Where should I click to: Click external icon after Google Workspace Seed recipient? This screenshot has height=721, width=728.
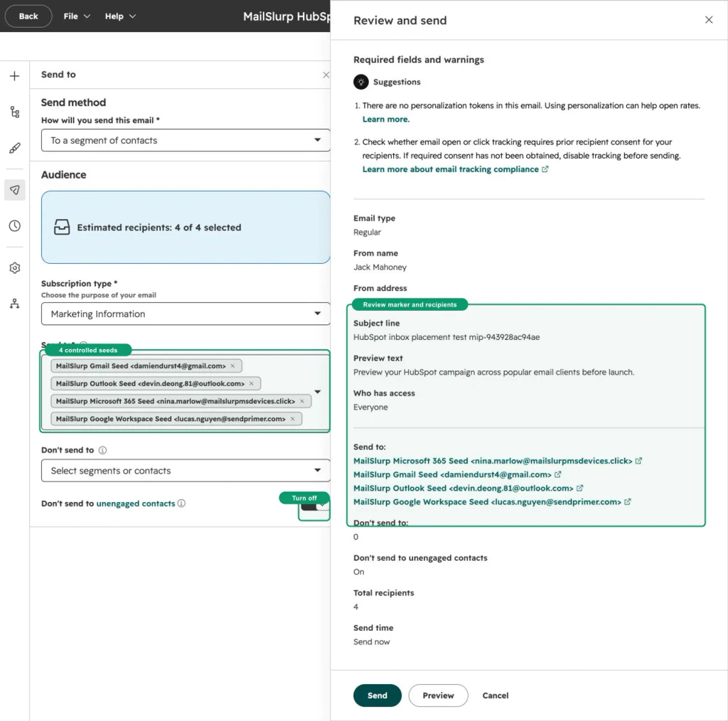point(627,502)
